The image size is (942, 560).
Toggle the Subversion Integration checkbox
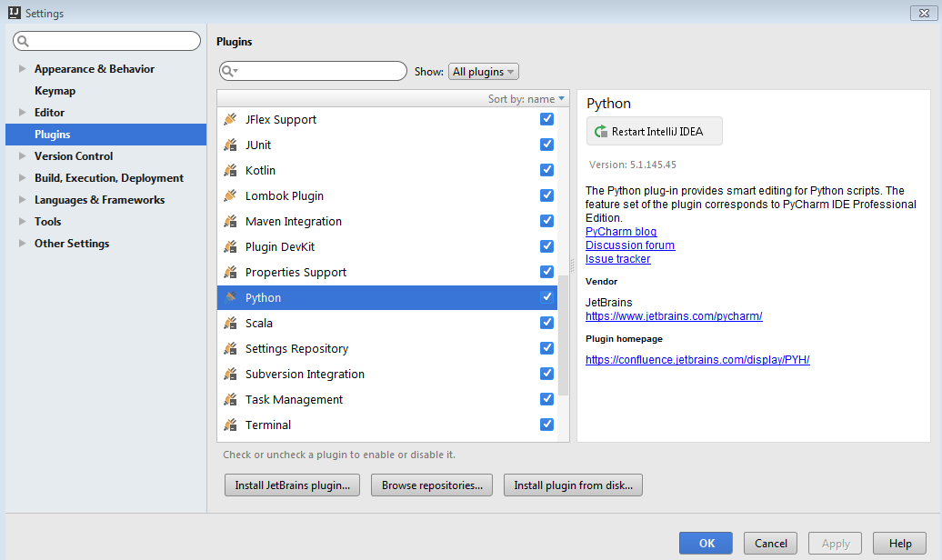pos(546,373)
